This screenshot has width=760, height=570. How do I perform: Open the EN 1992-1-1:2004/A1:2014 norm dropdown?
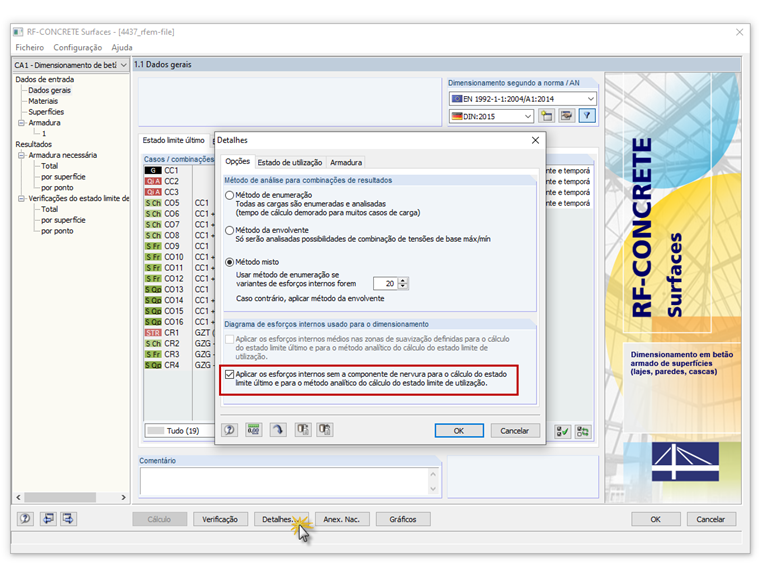(590, 99)
